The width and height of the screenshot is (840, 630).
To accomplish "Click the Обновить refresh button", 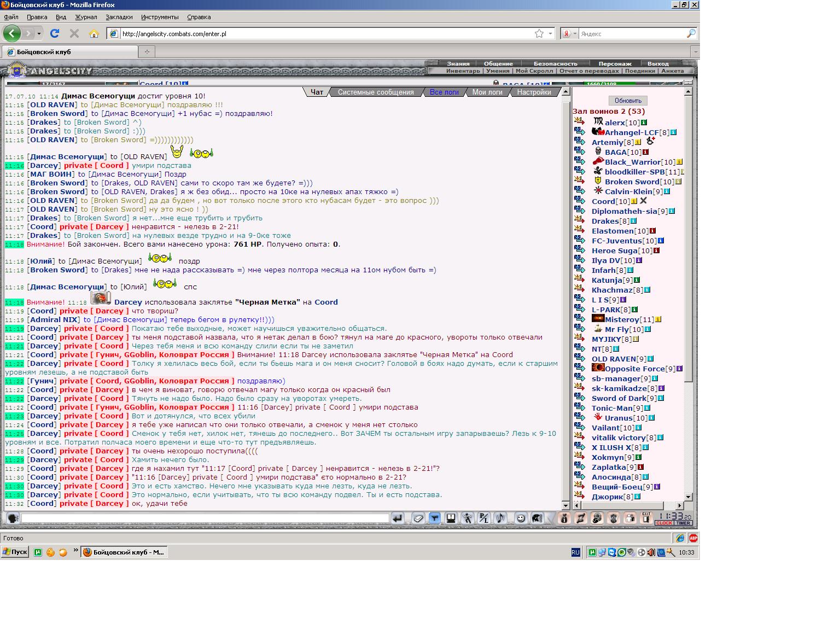I will tap(628, 101).
